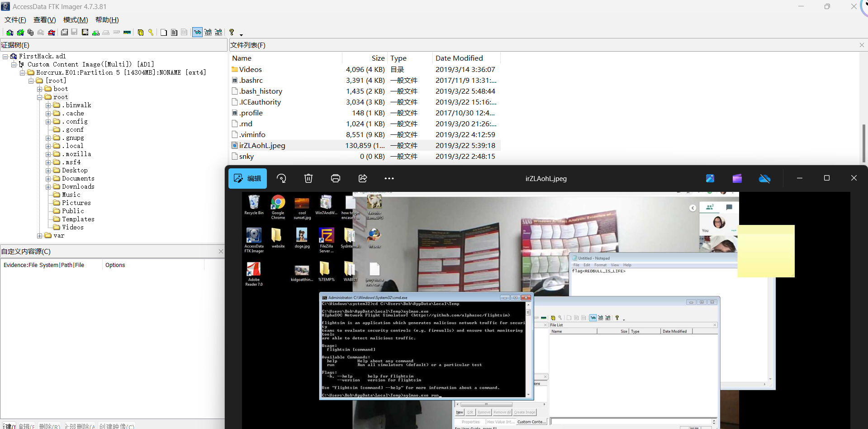Click the Obtain Protected Files safe icon
Image resolution: width=868 pixels, height=429 pixels.
[x=141, y=33]
